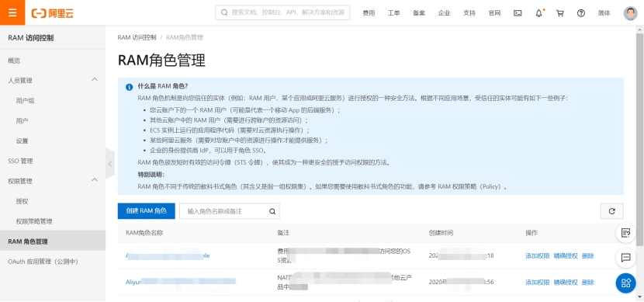Collapse the 权限管理 section
Screen dimensions: 644x302
tap(95, 179)
